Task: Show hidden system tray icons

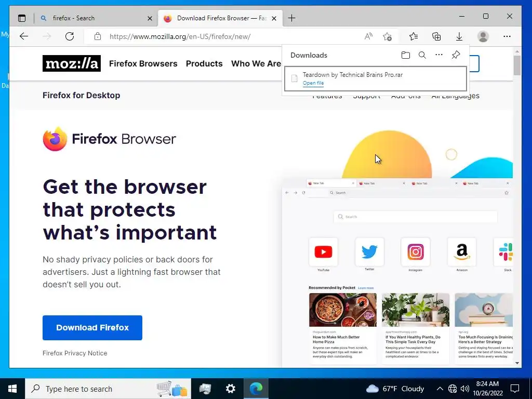Action: [x=440, y=389]
